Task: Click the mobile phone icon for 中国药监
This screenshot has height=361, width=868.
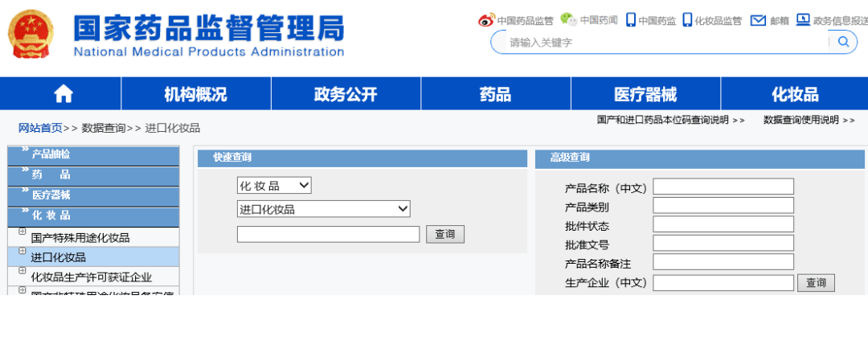Action: coord(631,20)
